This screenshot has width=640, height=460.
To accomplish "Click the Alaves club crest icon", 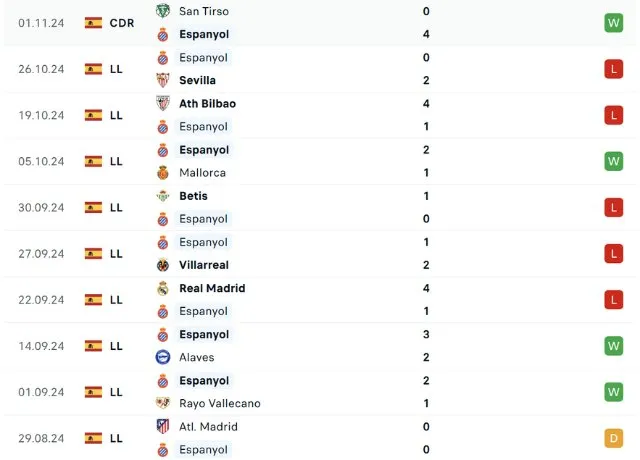I will [x=163, y=357].
